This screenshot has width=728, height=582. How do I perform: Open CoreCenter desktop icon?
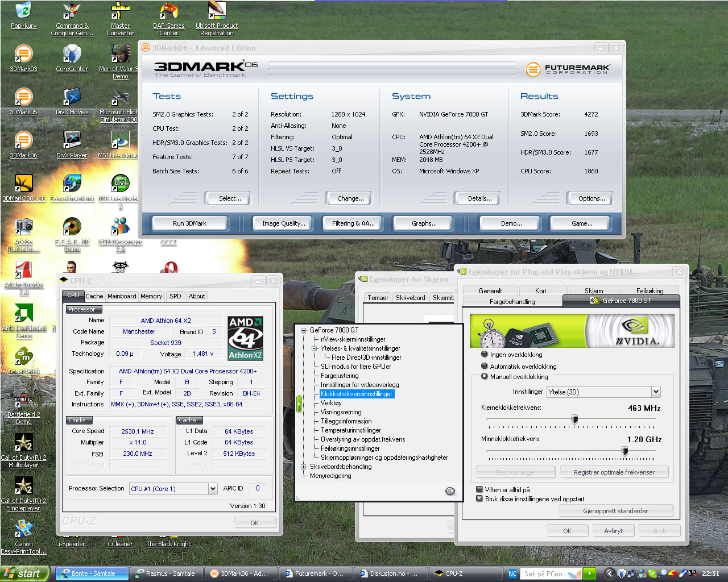72,58
